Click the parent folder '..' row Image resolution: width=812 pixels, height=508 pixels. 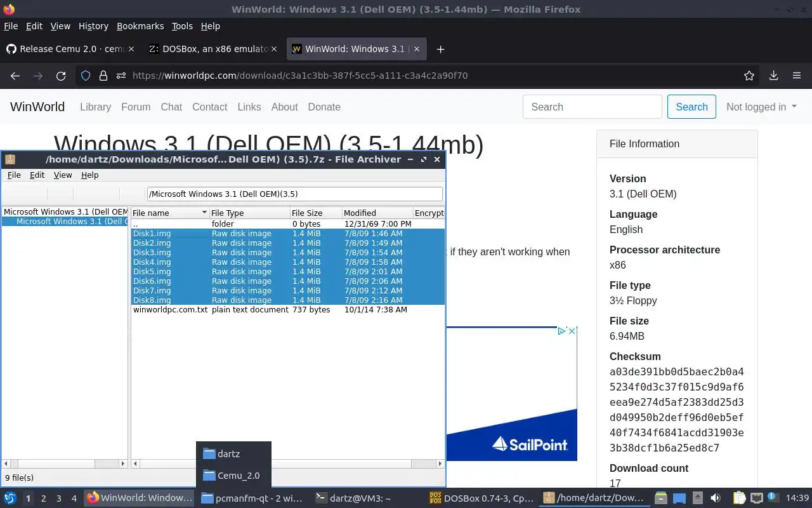tap(288, 224)
